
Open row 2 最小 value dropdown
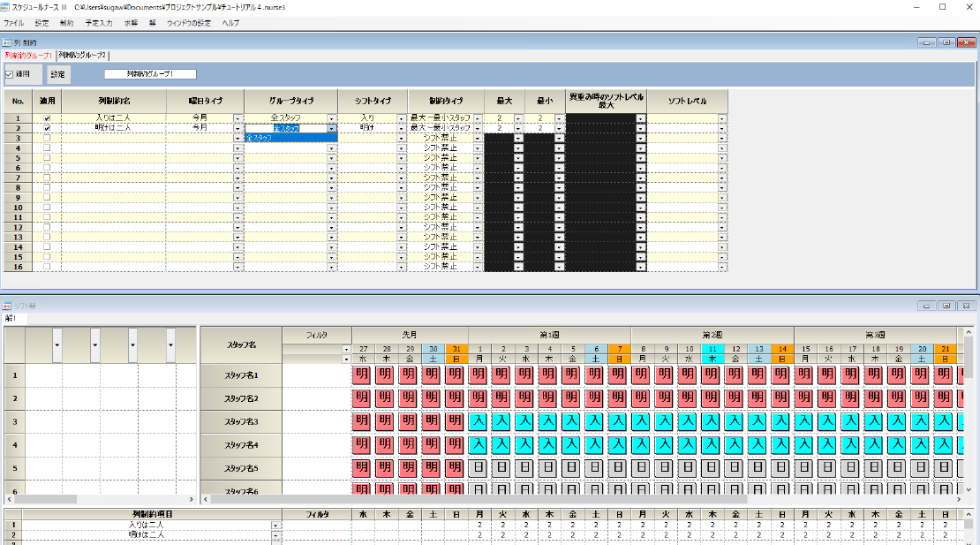pos(560,128)
